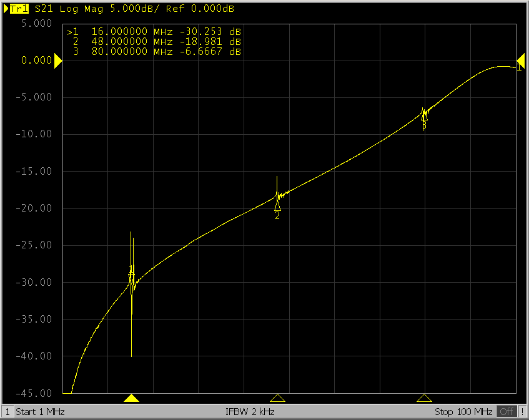Click the channel 1 number in status bar
This screenshot has height=420, width=529.
pos(7,412)
